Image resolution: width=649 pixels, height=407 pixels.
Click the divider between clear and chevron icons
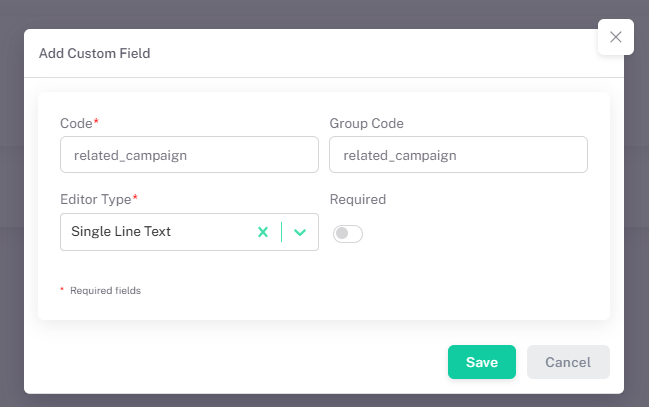(x=281, y=232)
